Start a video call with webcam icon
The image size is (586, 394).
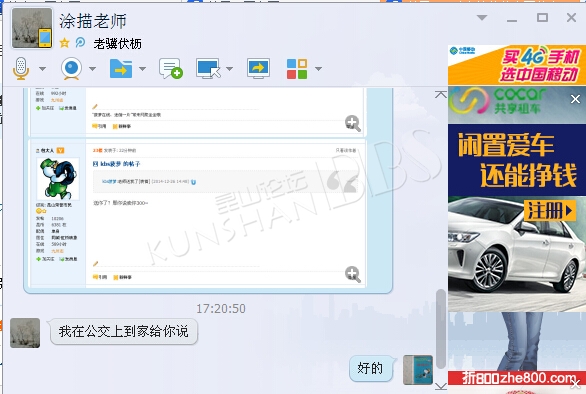71,68
